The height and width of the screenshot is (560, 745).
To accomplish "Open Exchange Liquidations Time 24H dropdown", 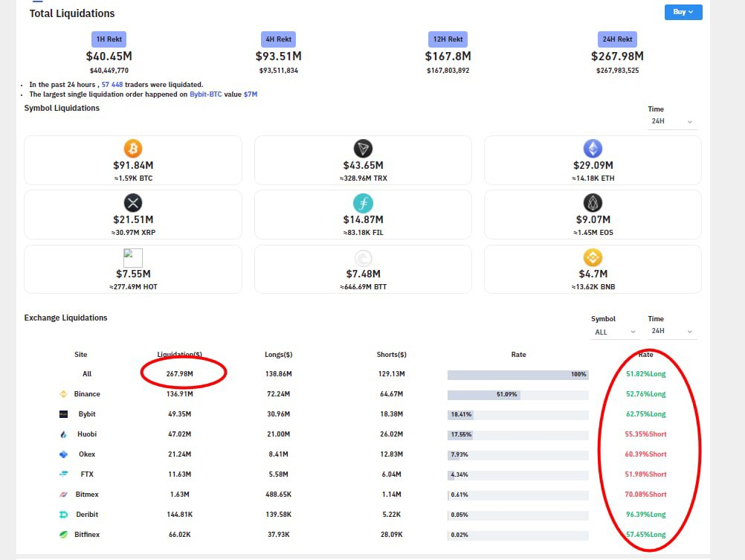I will coord(672,332).
